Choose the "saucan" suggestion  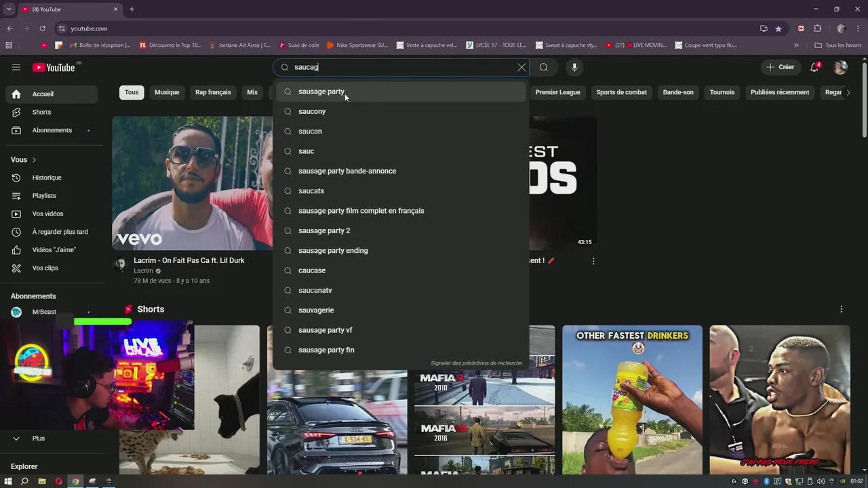[x=401, y=131]
